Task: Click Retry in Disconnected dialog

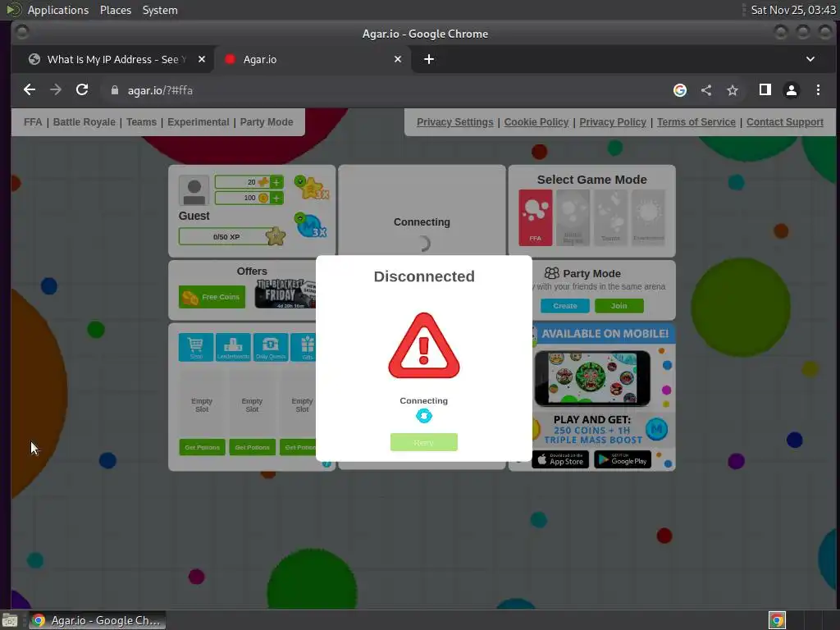Action: [424, 442]
